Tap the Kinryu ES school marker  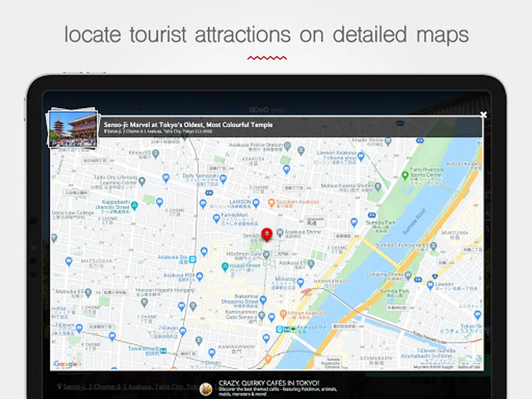(x=156, y=153)
